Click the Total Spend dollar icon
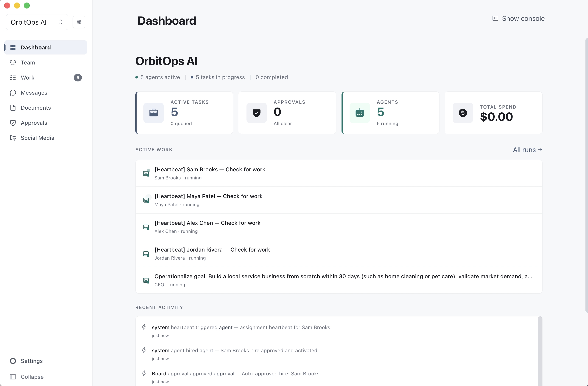 point(462,113)
